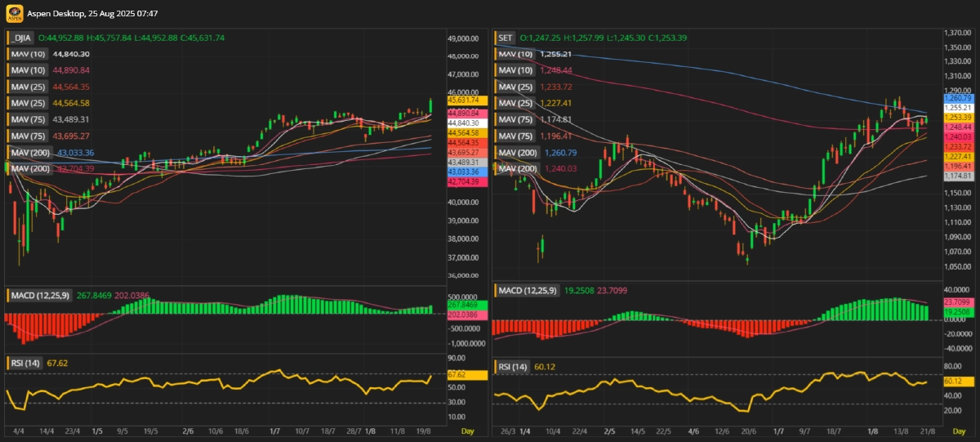Select MAV (10) legend valued 1,248.44
The height and width of the screenshot is (442, 980).
click(x=516, y=70)
